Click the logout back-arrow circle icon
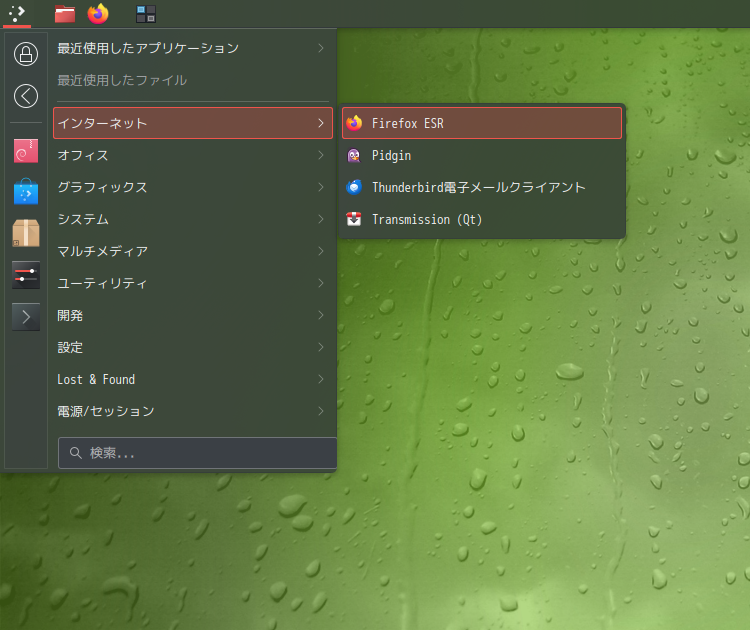The height and width of the screenshot is (630, 750). [x=26, y=96]
